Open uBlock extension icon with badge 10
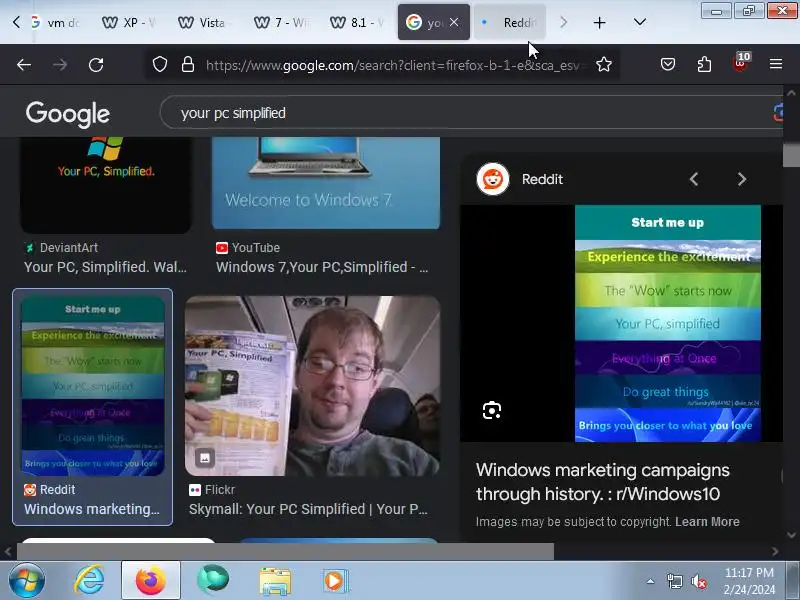800x600 pixels. pos(740,63)
